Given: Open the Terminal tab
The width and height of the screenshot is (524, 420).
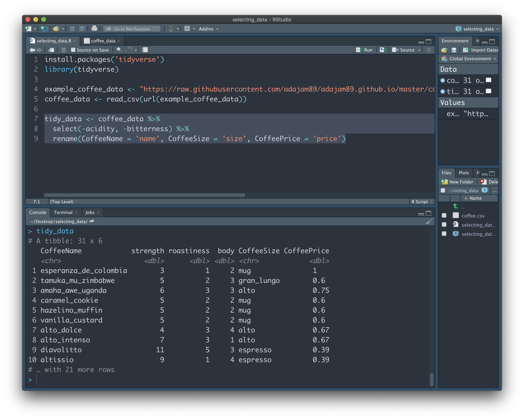Looking at the screenshot, I should tap(63, 212).
